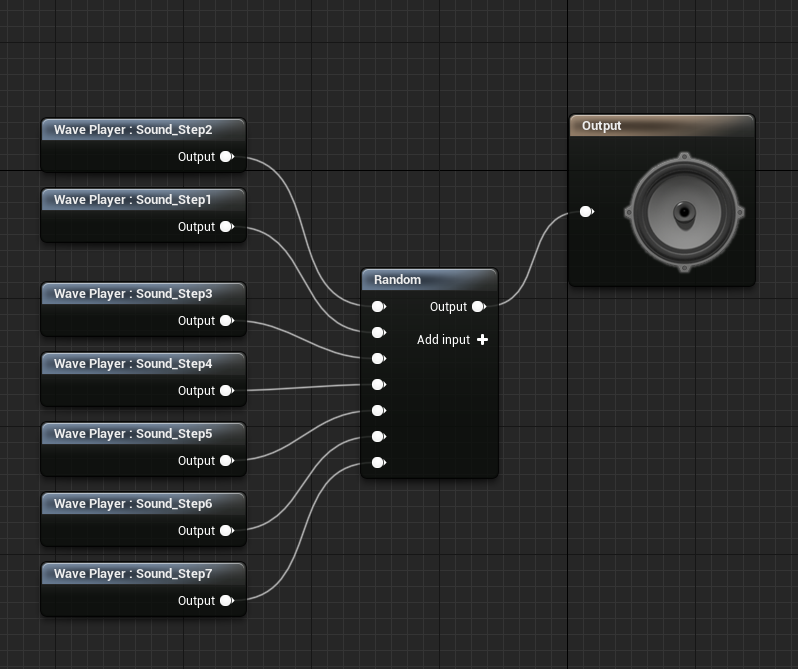The width and height of the screenshot is (798, 669).
Task: Click the speaker icon in Output node
Action: pyautogui.click(x=684, y=212)
